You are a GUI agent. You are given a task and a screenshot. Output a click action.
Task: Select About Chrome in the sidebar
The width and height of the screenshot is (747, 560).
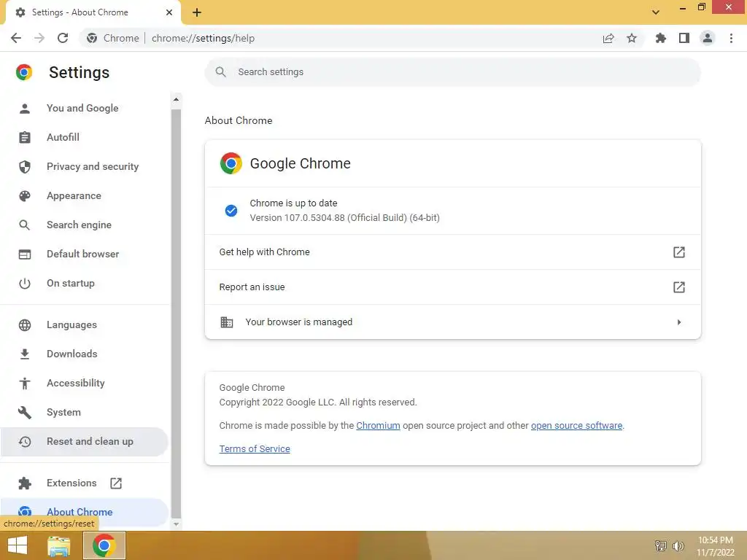(x=84, y=512)
